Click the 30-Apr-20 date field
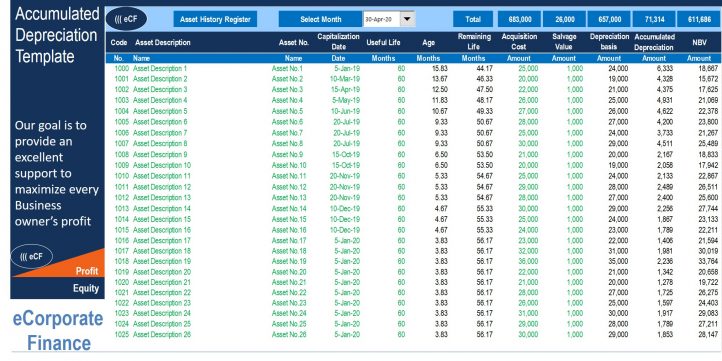The height and width of the screenshot is (361, 722). click(x=381, y=19)
